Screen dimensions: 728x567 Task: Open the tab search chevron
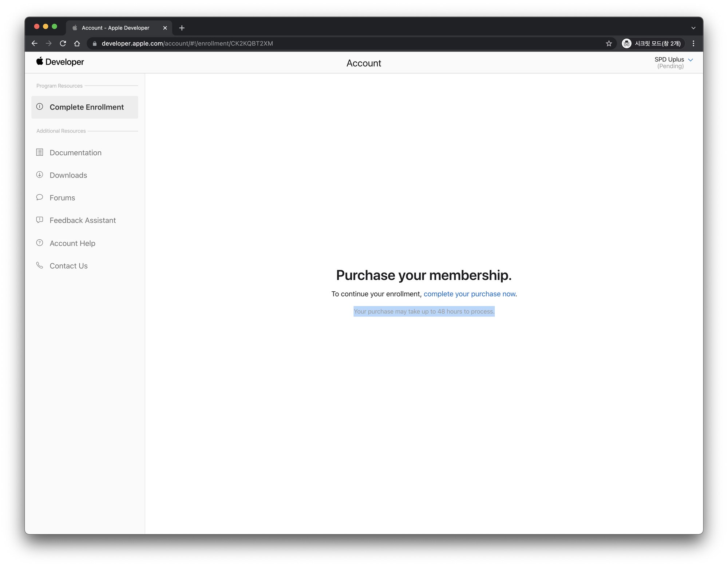pyautogui.click(x=693, y=28)
